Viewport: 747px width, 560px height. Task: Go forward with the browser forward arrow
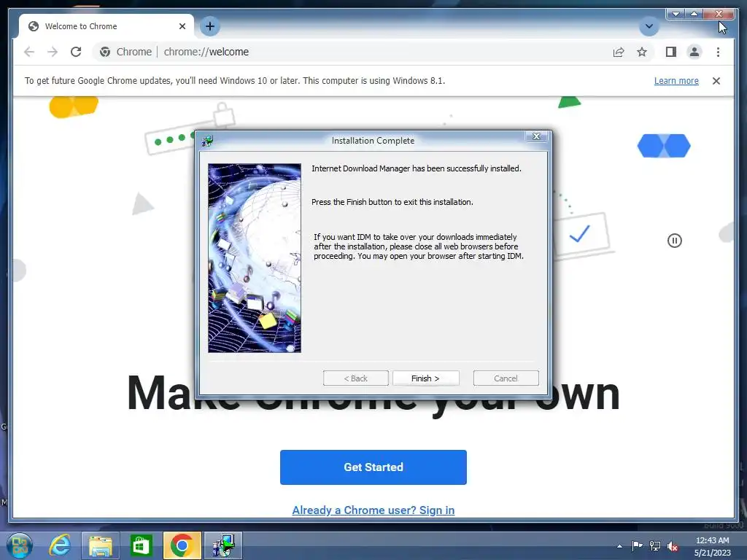pos(53,52)
